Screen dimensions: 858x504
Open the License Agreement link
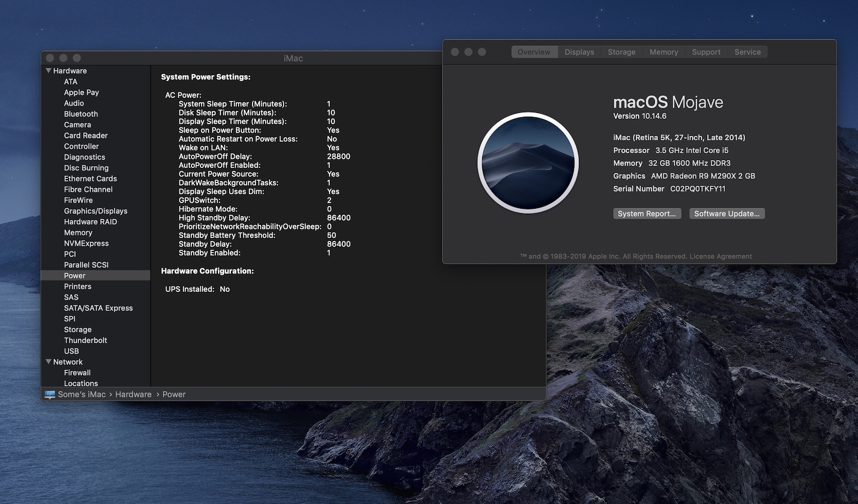pyautogui.click(x=720, y=256)
